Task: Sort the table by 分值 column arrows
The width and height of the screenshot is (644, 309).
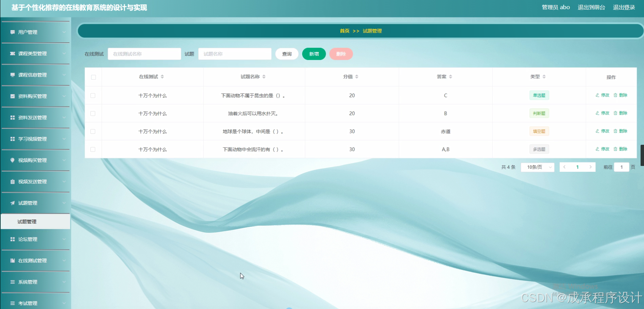Action: tap(357, 76)
